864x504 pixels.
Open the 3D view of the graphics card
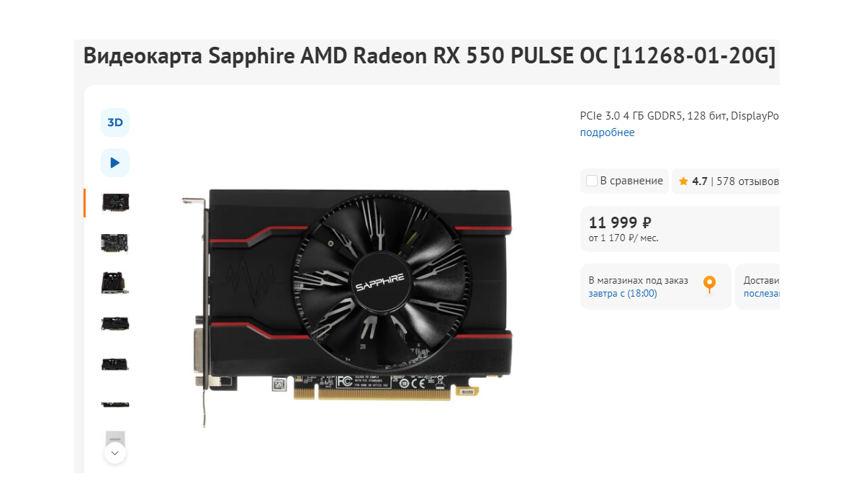pyautogui.click(x=115, y=122)
